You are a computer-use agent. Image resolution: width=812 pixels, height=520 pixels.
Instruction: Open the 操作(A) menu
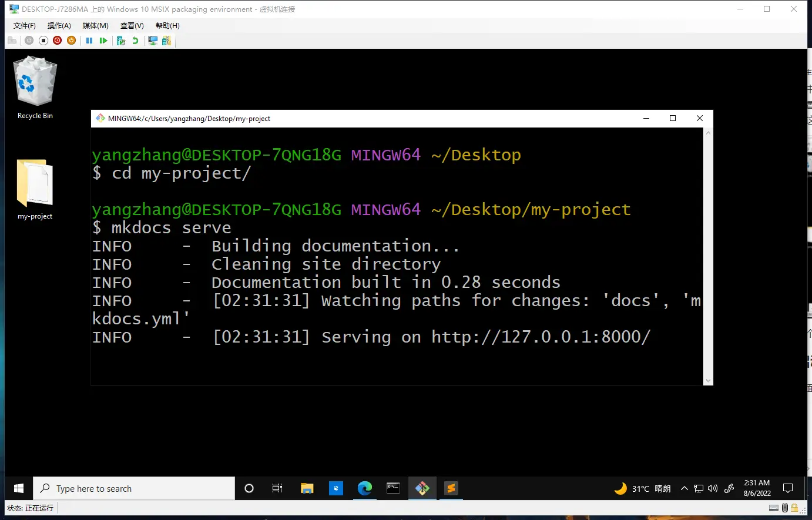[59, 26]
